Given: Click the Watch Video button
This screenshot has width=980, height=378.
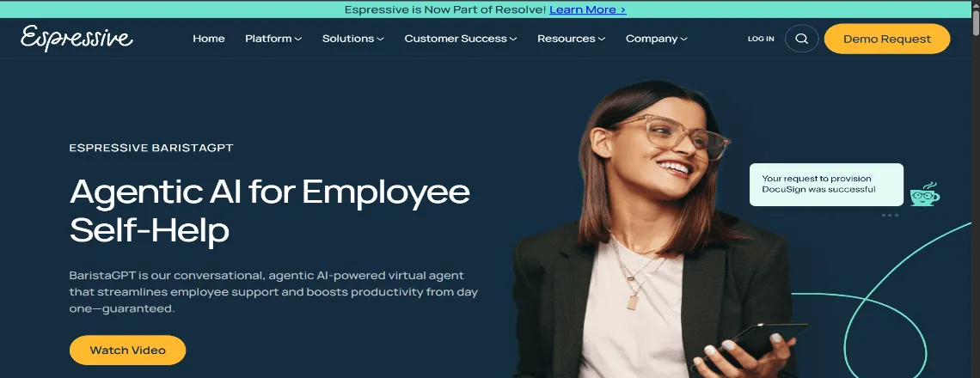Looking at the screenshot, I should 127,350.
